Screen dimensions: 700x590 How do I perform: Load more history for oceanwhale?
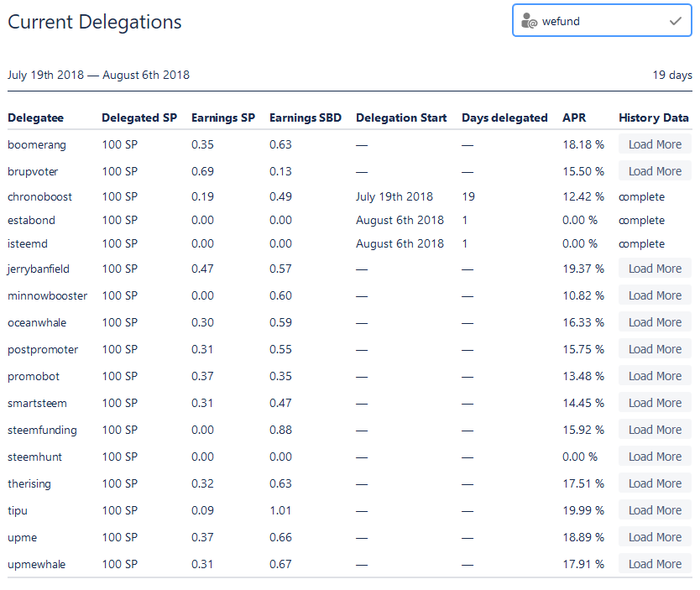[x=655, y=322]
